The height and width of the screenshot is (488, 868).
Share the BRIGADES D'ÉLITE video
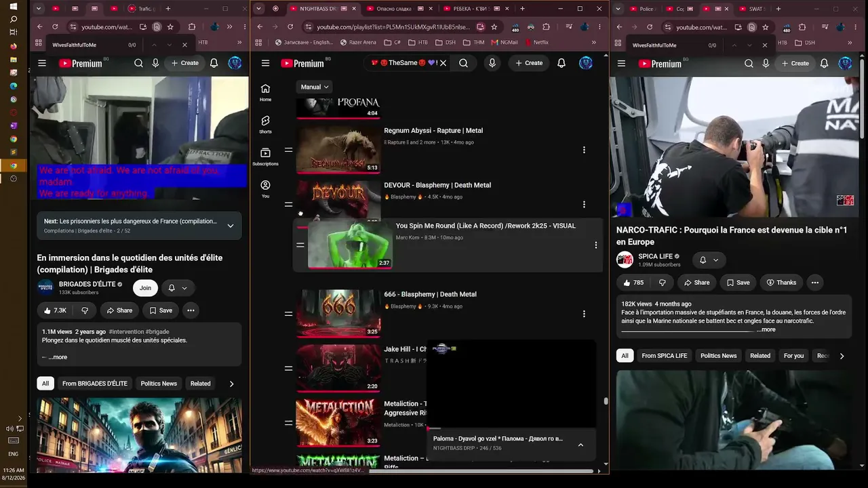119,310
